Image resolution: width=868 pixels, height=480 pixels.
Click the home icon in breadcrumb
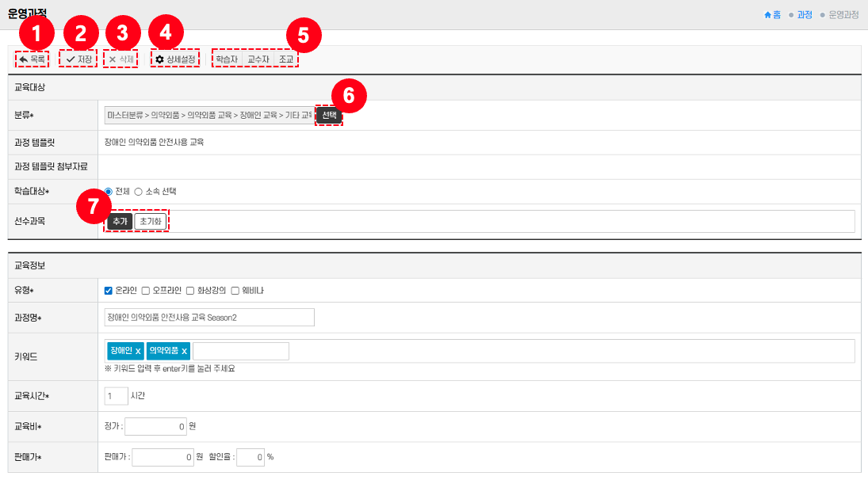(767, 14)
